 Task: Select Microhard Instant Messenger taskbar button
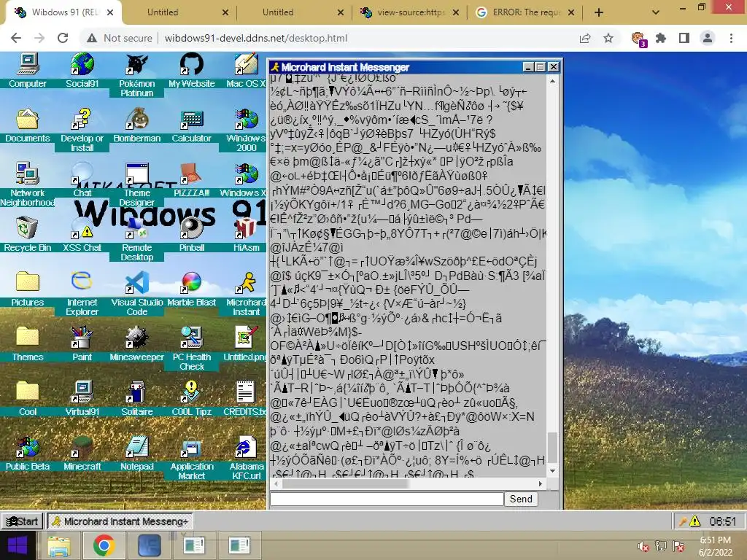click(120, 521)
